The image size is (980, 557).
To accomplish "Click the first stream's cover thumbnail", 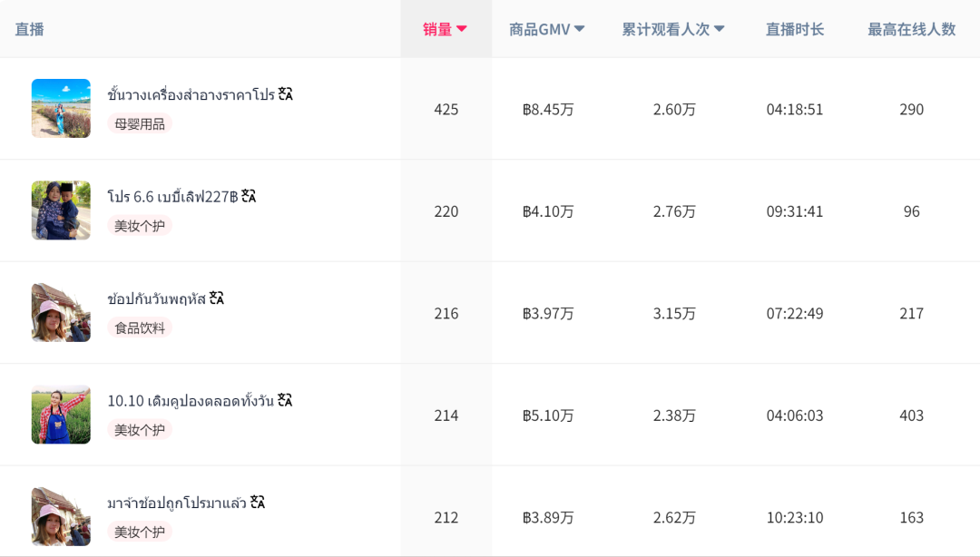I will [x=61, y=108].
